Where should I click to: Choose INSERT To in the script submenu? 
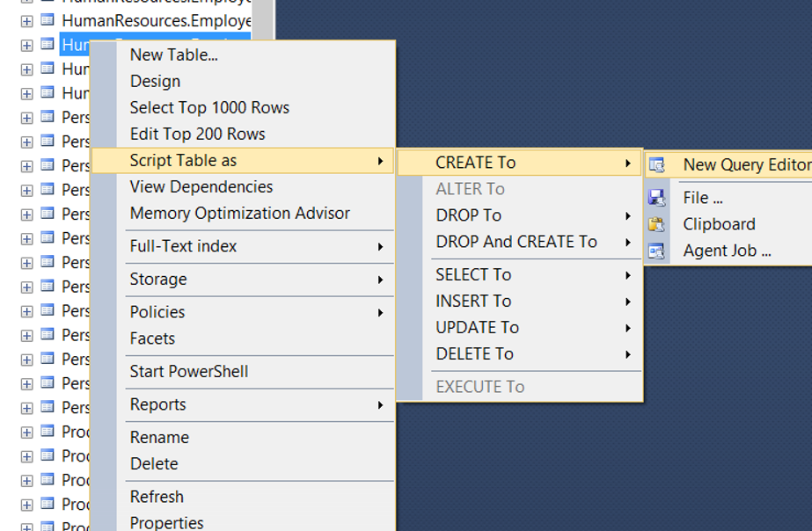(x=473, y=302)
